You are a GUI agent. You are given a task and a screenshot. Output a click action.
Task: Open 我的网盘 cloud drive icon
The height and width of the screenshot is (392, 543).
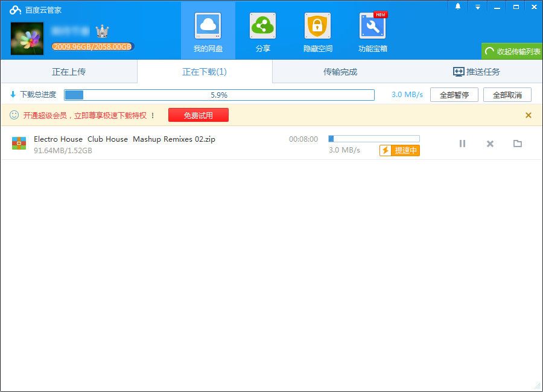coord(208,27)
